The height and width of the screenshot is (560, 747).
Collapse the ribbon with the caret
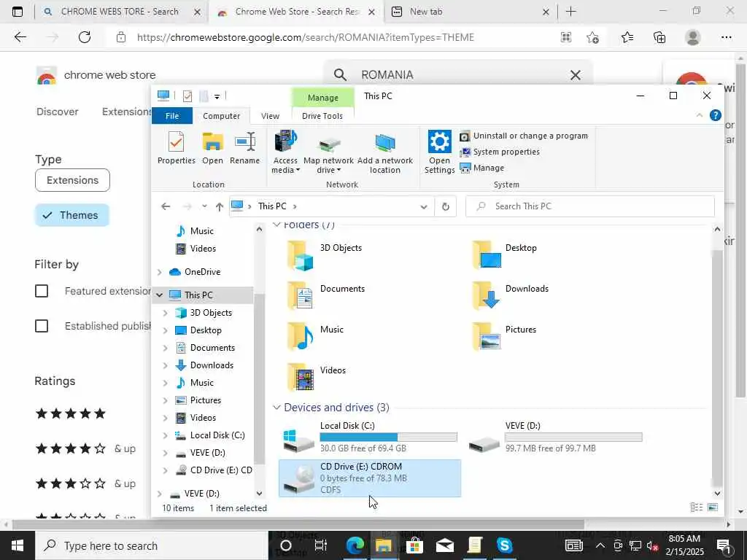click(700, 115)
